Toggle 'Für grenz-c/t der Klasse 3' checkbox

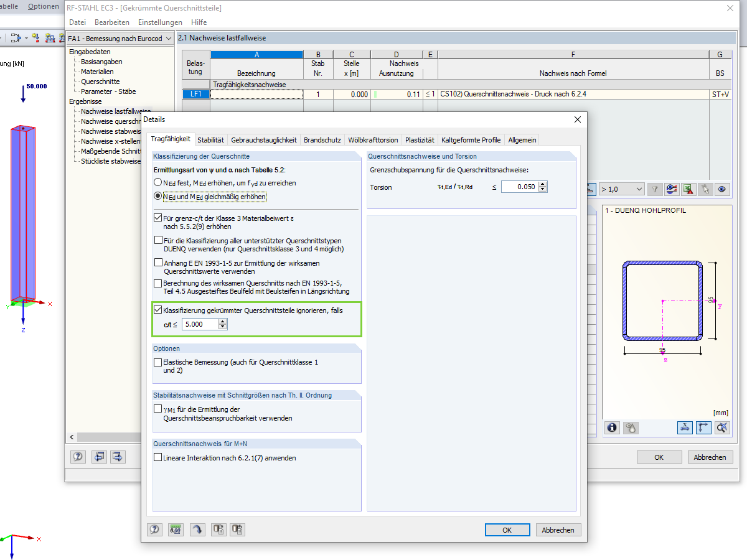(157, 218)
